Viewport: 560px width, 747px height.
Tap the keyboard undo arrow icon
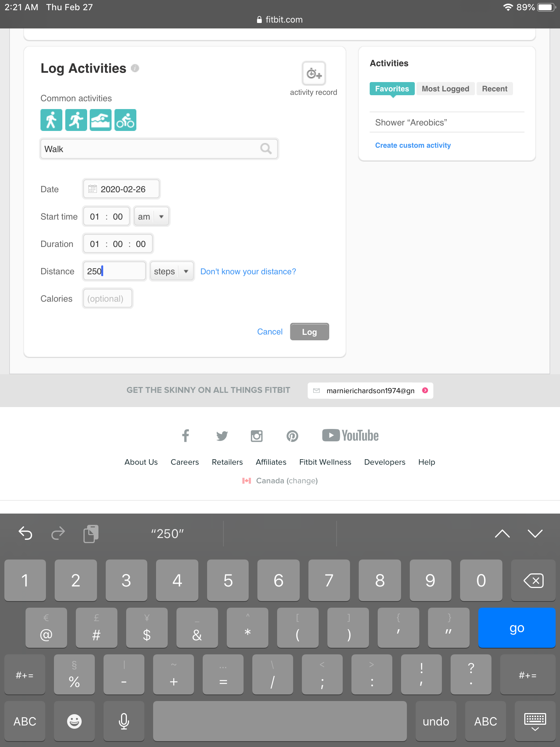click(x=26, y=533)
